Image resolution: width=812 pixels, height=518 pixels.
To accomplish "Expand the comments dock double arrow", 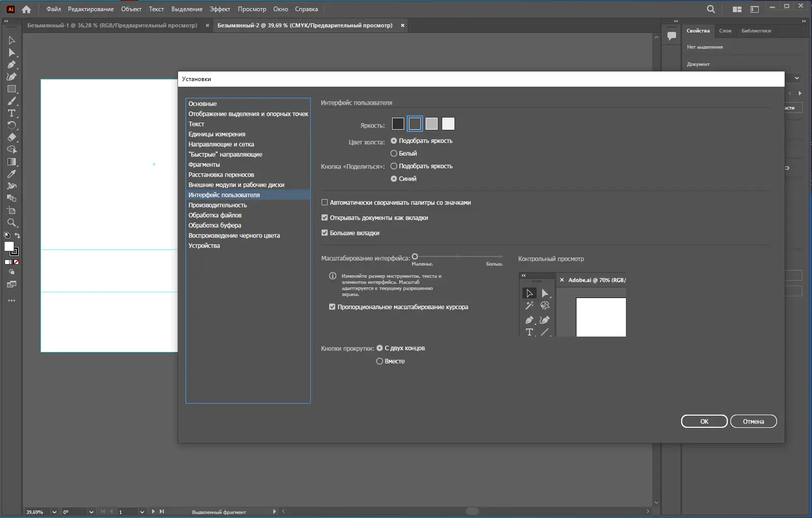I will point(676,21).
